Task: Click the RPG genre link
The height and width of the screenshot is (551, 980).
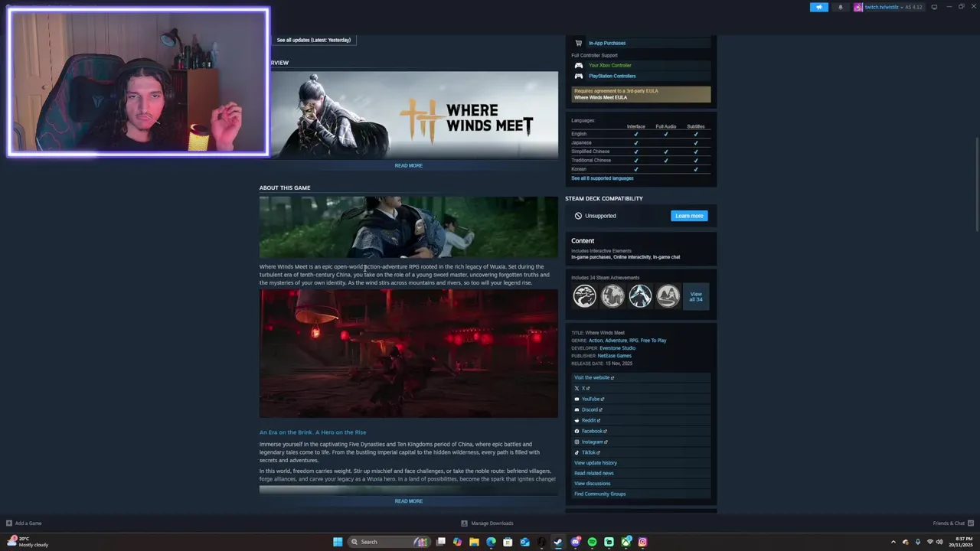Action: [634, 341]
